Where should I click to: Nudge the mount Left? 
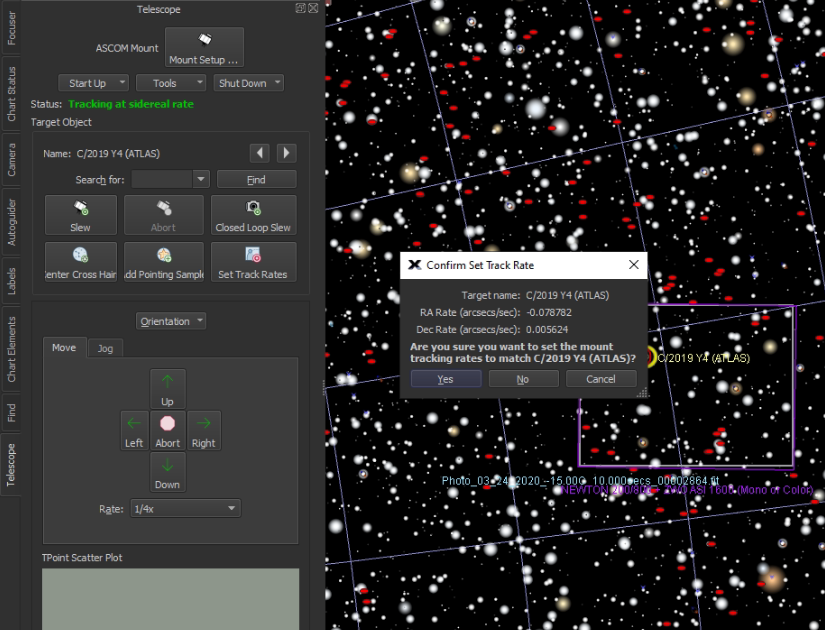point(134,430)
